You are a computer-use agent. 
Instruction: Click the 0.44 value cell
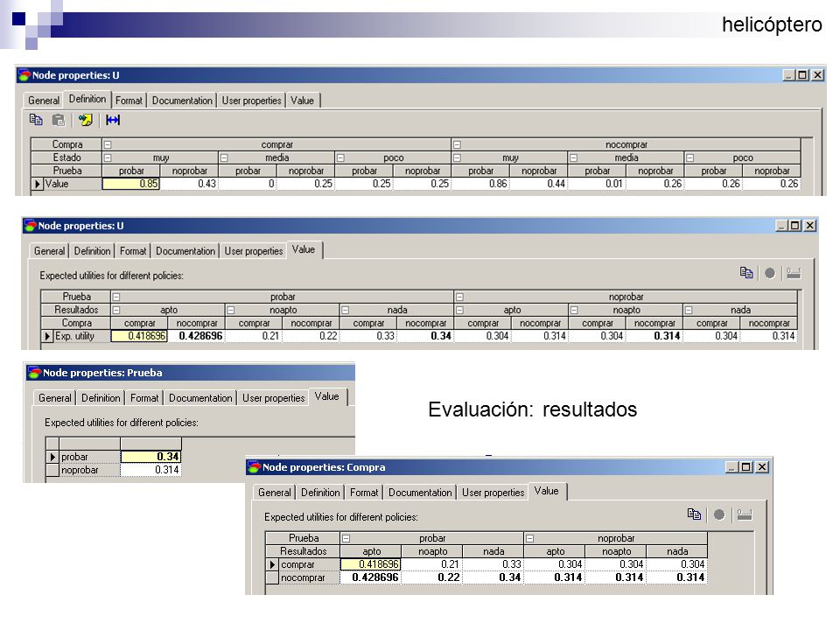pyautogui.click(x=539, y=184)
